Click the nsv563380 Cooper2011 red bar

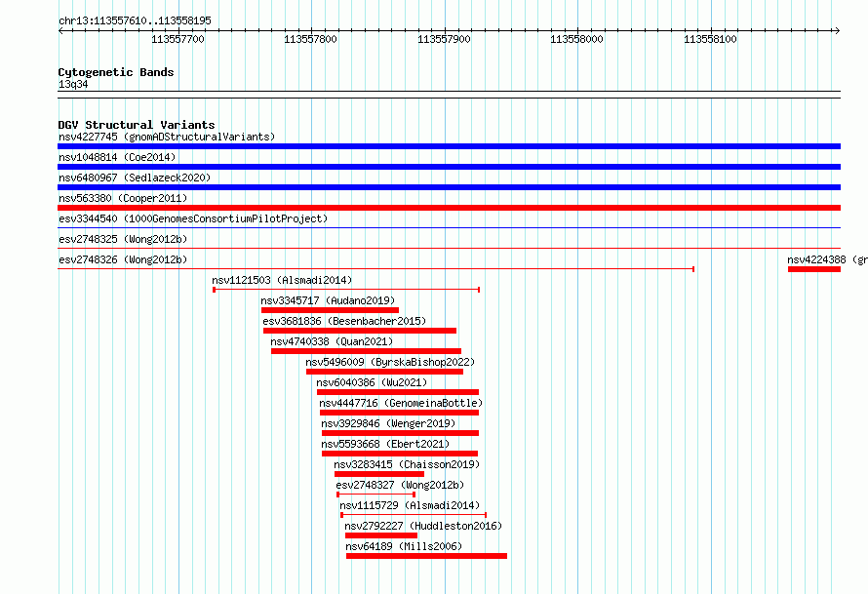[x=449, y=208]
